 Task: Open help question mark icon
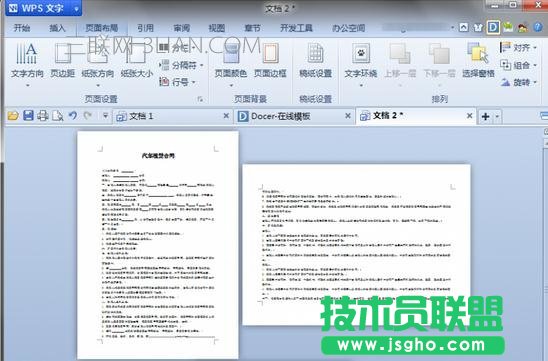point(538,27)
